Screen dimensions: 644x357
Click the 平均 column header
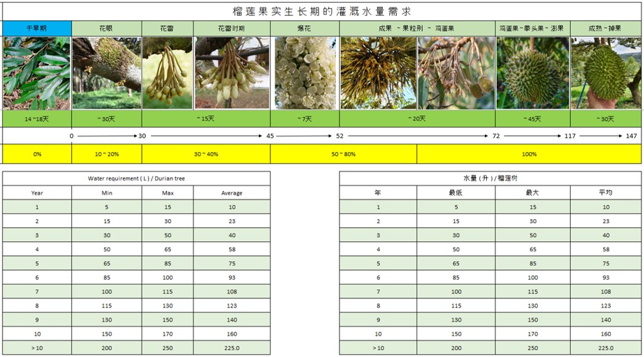click(606, 193)
